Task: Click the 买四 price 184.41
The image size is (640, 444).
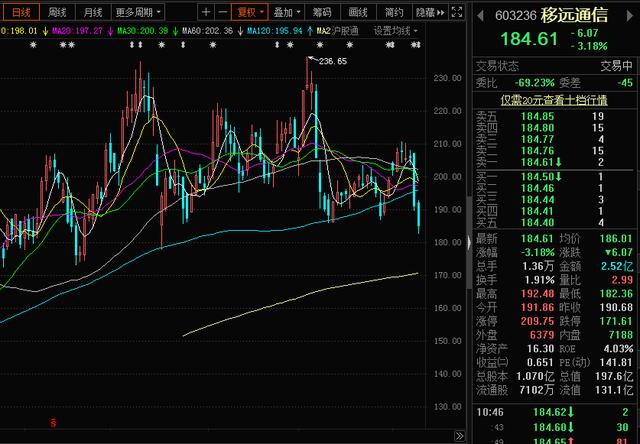Action: [x=538, y=211]
